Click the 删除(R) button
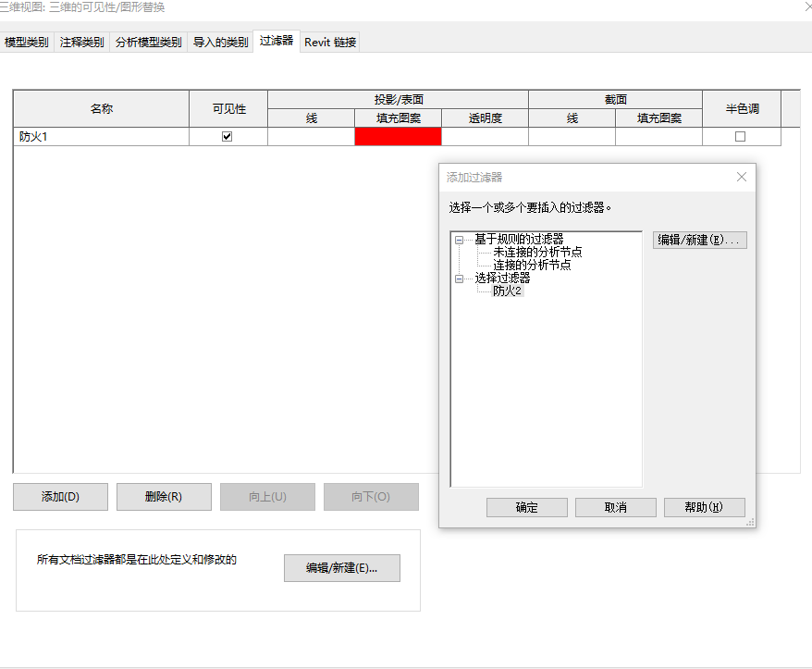Viewport: 812px width, 669px height. 165,497
